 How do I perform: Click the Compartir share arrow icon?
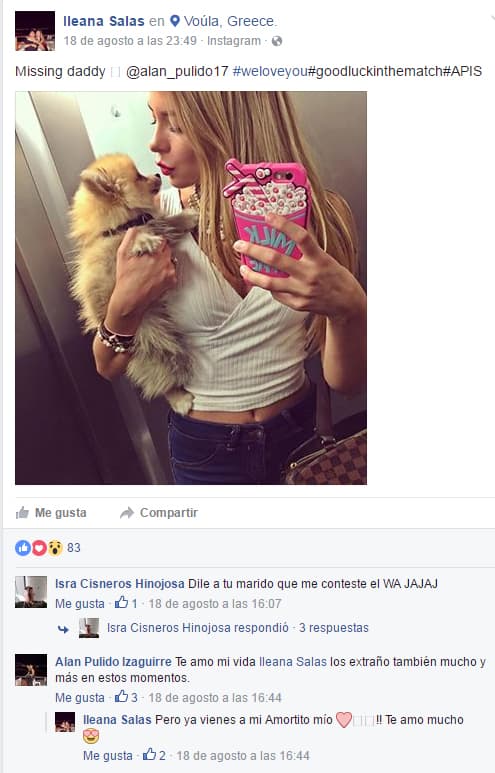pyautogui.click(x=127, y=513)
